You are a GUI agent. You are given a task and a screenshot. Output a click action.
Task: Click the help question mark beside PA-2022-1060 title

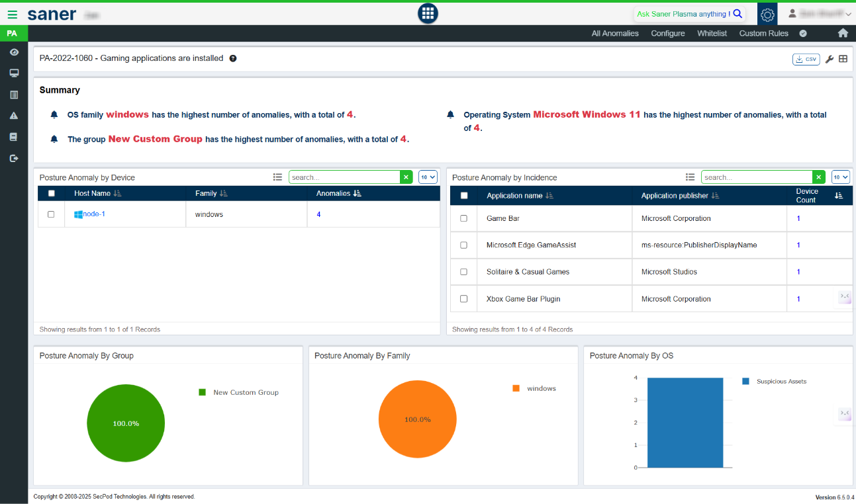pos(233,58)
